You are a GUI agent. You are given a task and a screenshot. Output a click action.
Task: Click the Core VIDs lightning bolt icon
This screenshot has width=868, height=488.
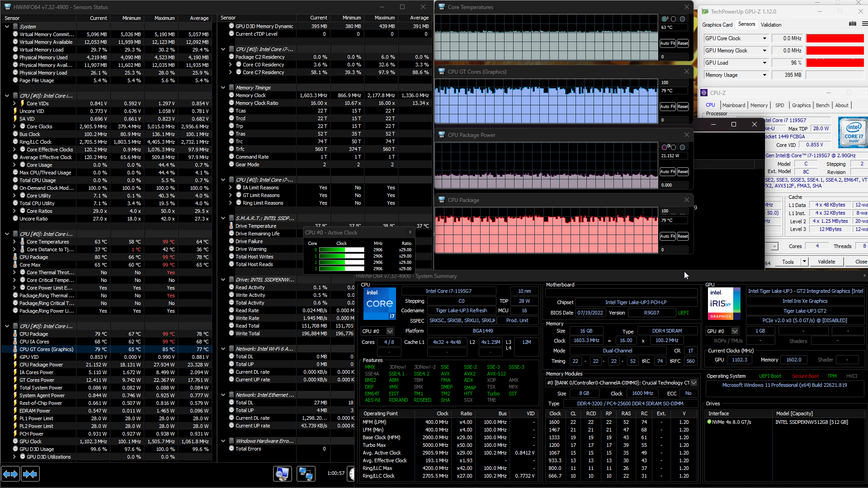(x=22, y=103)
